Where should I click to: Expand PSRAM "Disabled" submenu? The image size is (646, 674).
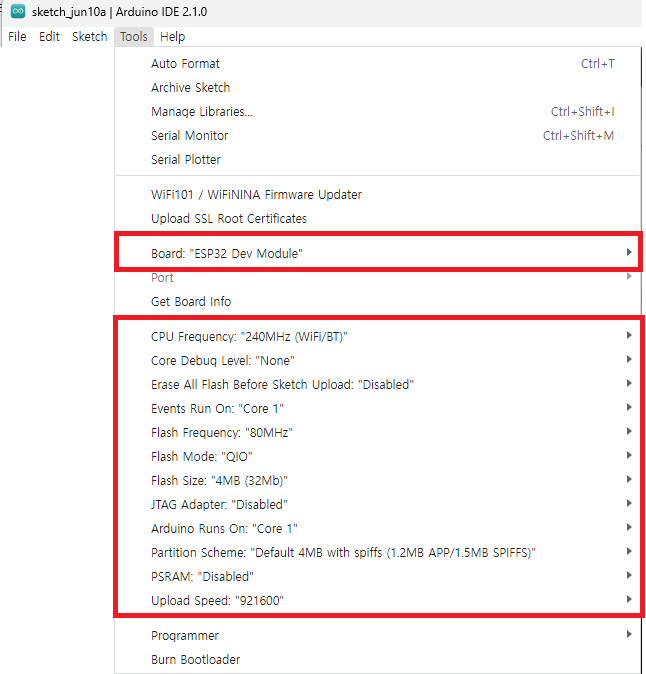(x=377, y=577)
